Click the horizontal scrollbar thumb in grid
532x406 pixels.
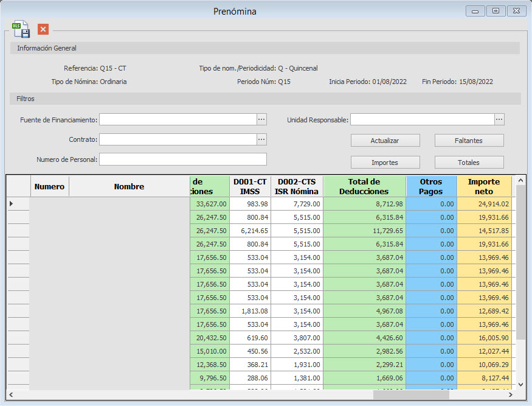point(411,395)
